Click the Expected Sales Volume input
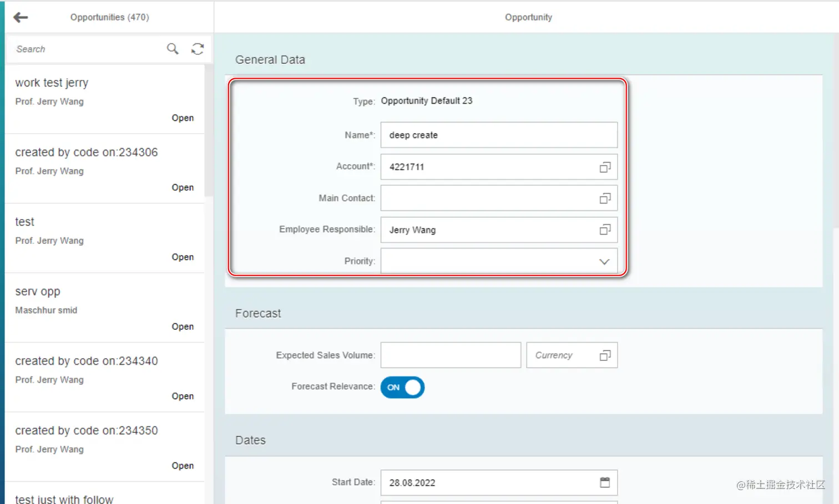Image resolution: width=839 pixels, height=504 pixels. (x=451, y=355)
